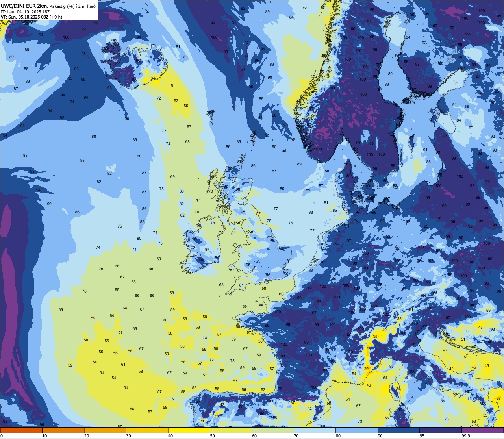Click 'VT: Sun. 05.10.2025 03Z' valid time

[x=24, y=17]
